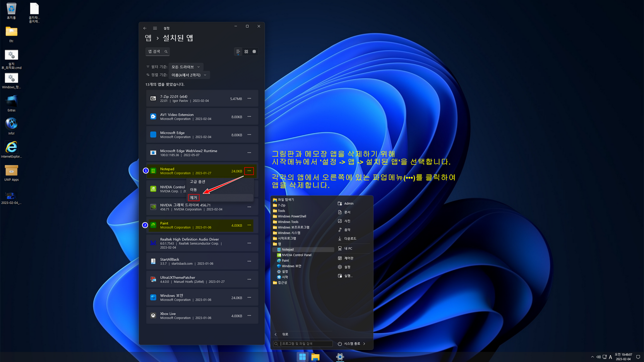The image size is (644, 362).
Task: Click the 프로그램 및 파일 검색 field
Action: [303, 343]
